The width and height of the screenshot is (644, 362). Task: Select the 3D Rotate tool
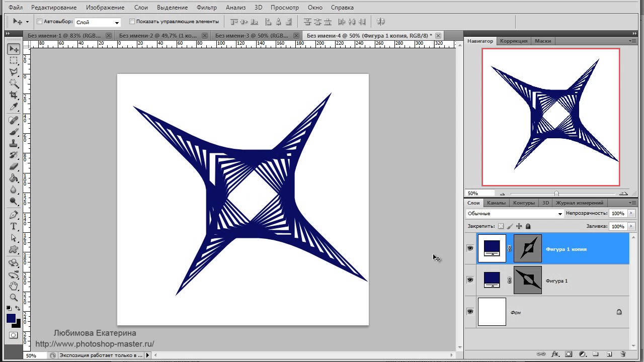pos(14,262)
